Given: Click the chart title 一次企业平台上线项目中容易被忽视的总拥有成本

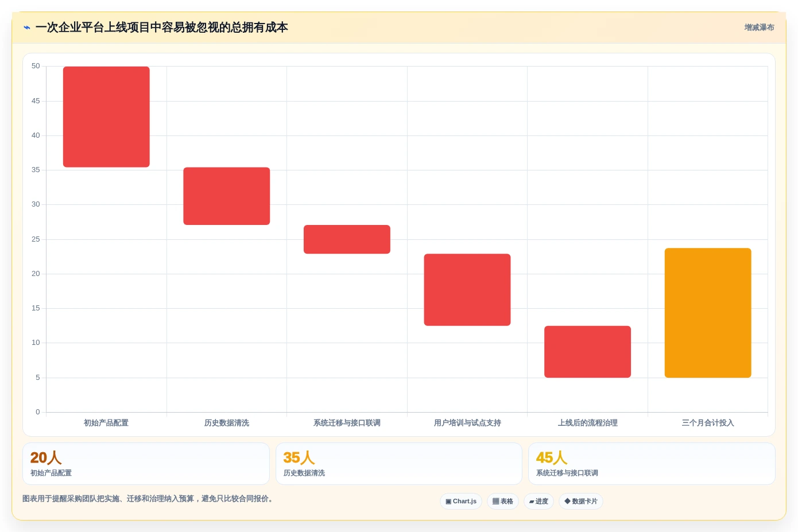Looking at the screenshot, I should click(x=162, y=28).
